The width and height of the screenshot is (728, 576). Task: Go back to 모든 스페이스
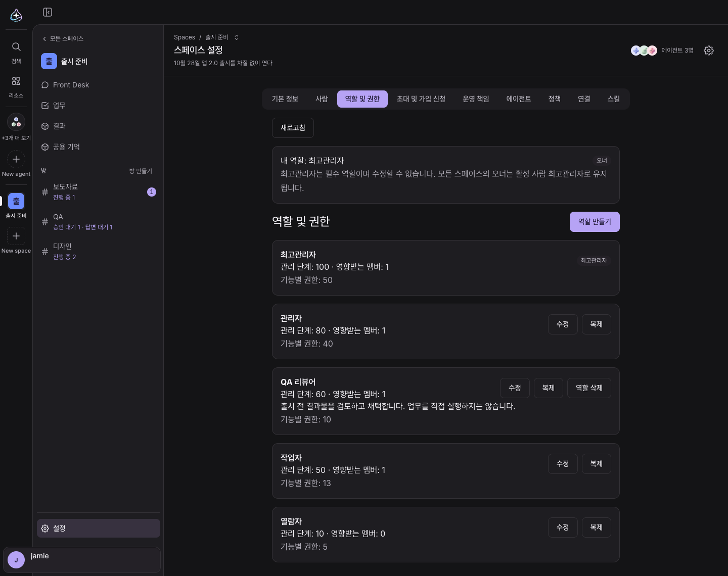[63, 38]
